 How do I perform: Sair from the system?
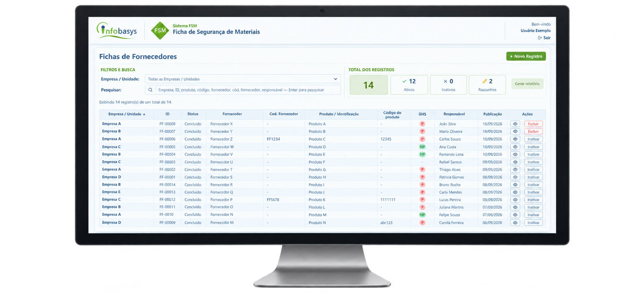(x=544, y=38)
